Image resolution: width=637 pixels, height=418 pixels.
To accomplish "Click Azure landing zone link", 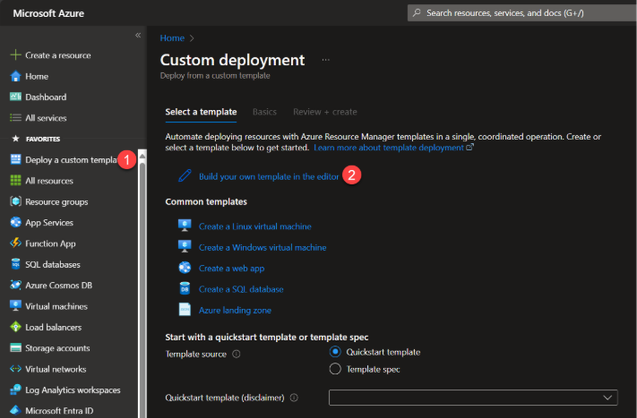I will [235, 310].
